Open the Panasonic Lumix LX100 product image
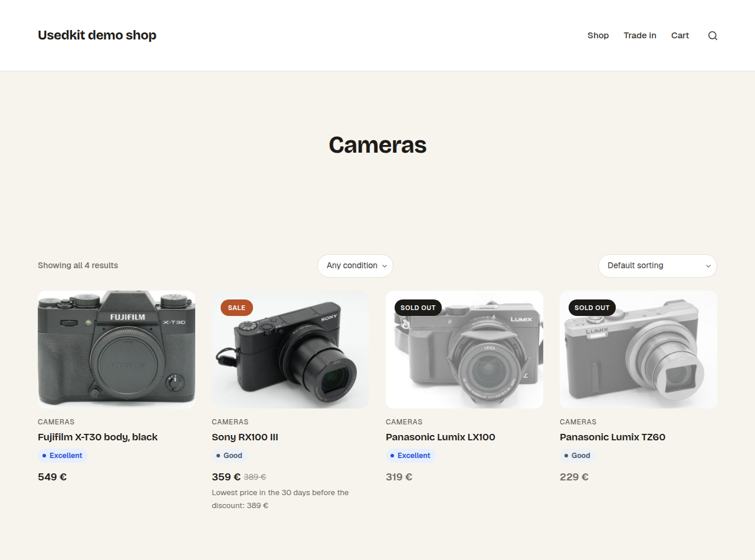The width and height of the screenshot is (755, 560). [x=464, y=350]
